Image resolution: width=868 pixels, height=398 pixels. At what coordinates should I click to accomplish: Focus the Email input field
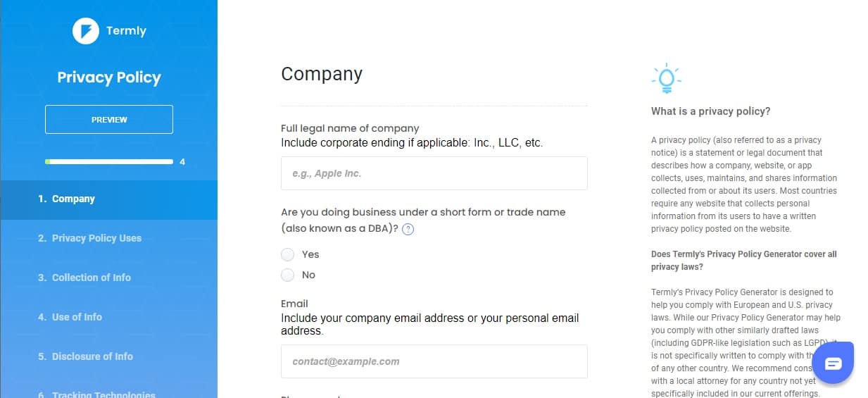click(434, 361)
